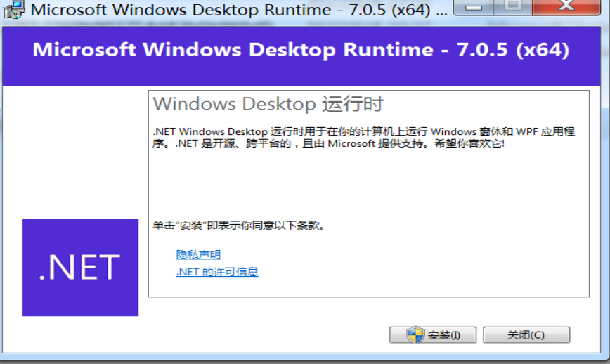Click the heading 'Windows Desktop 运行时'
The width and height of the screenshot is (610, 364).
click(x=268, y=104)
